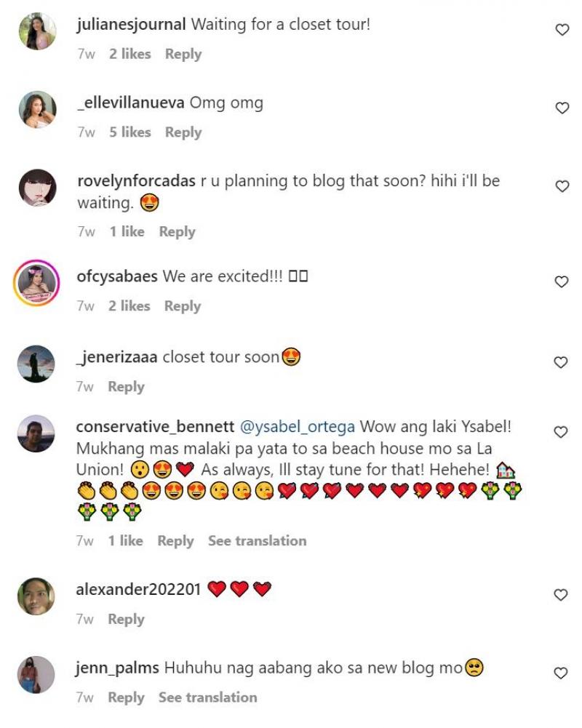Screen dimensions: 582x728
Task: Click heart on _ellevillanueva's comment
Action: pyautogui.click(x=562, y=108)
